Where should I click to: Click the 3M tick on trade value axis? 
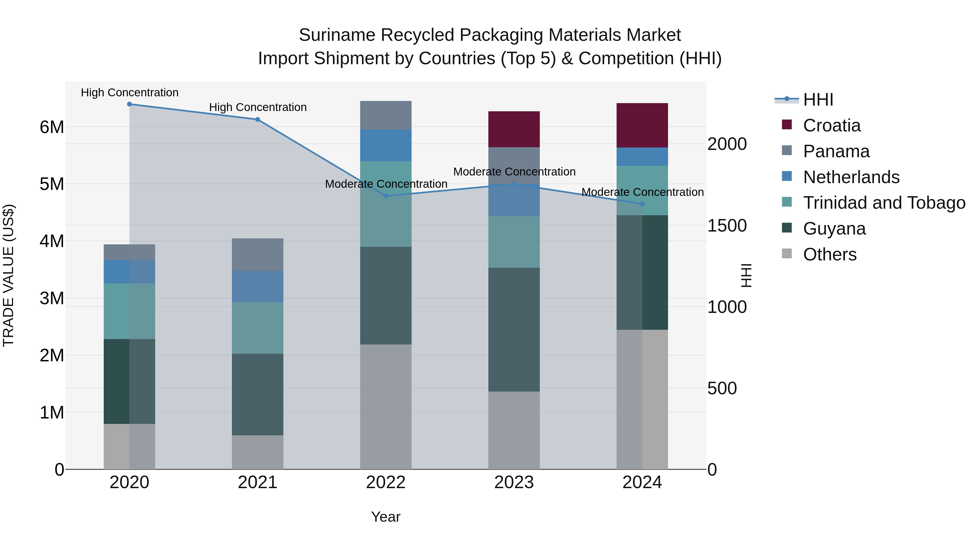[52, 298]
